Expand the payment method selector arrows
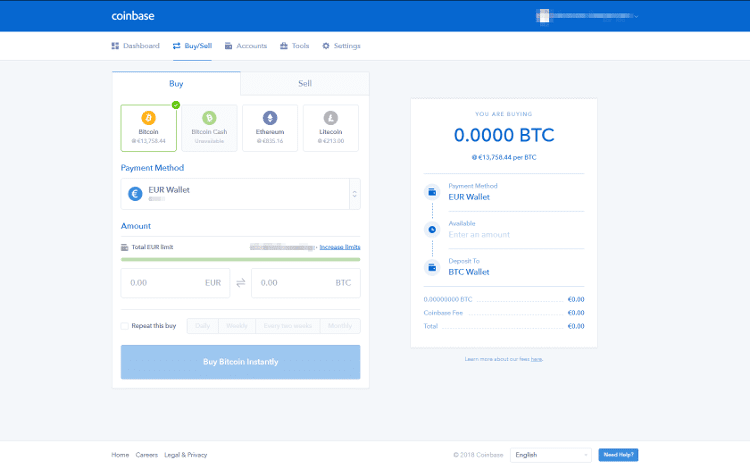The width and height of the screenshot is (750, 469). tap(354, 194)
